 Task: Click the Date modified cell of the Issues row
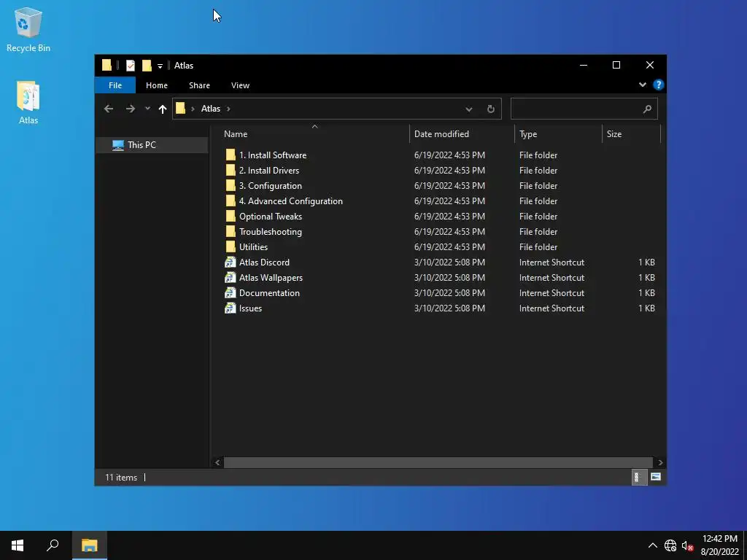click(449, 308)
